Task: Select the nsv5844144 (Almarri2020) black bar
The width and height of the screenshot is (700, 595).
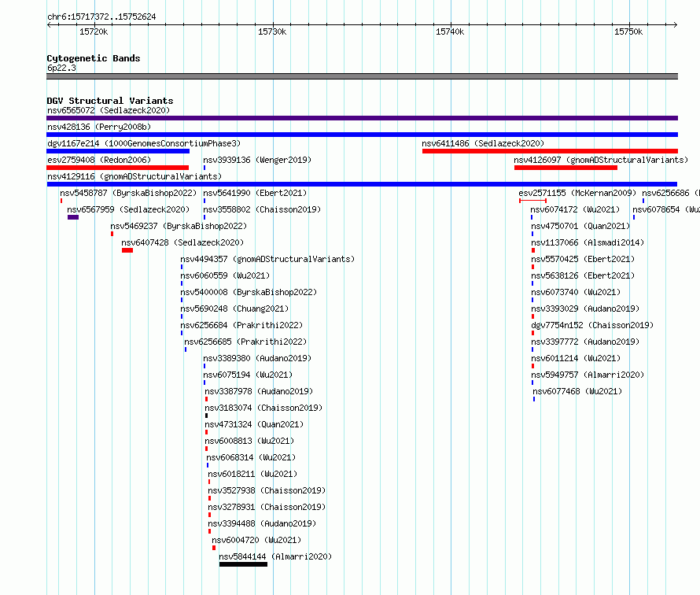Action: click(x=243, y=564)
